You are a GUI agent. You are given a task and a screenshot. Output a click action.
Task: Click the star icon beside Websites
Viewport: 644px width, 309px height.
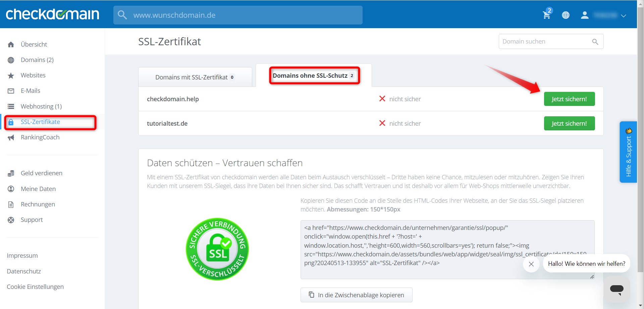click(11, 75)
